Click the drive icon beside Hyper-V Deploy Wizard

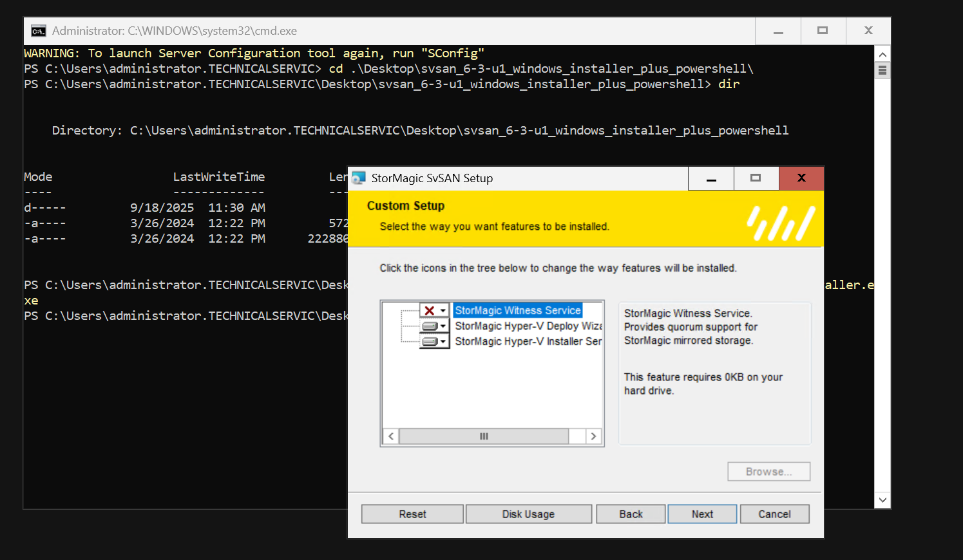coord(430,326)
